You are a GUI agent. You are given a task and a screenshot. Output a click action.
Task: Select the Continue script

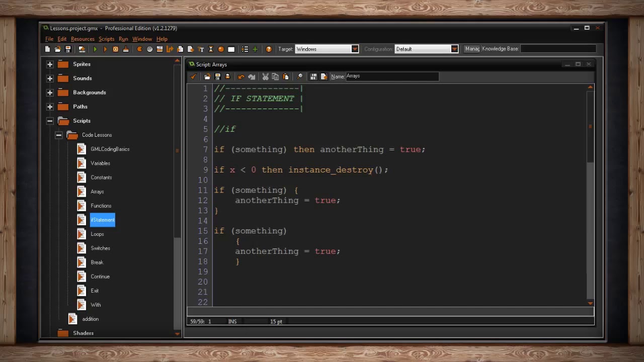point(100,277)
